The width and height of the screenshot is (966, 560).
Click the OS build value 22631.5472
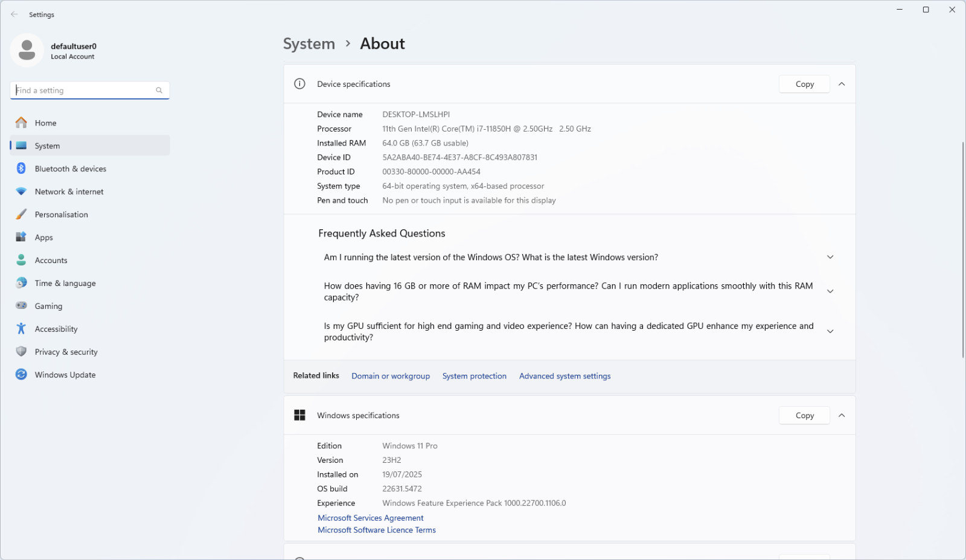(402, 489)
